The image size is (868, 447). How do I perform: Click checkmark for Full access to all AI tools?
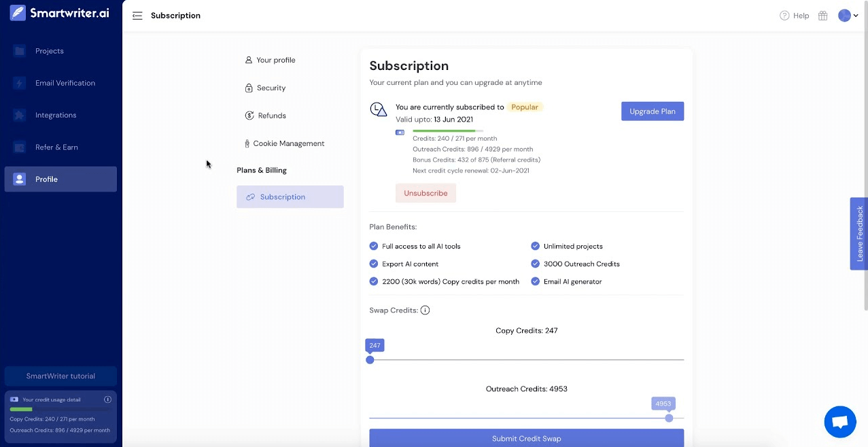pos(373,246)
